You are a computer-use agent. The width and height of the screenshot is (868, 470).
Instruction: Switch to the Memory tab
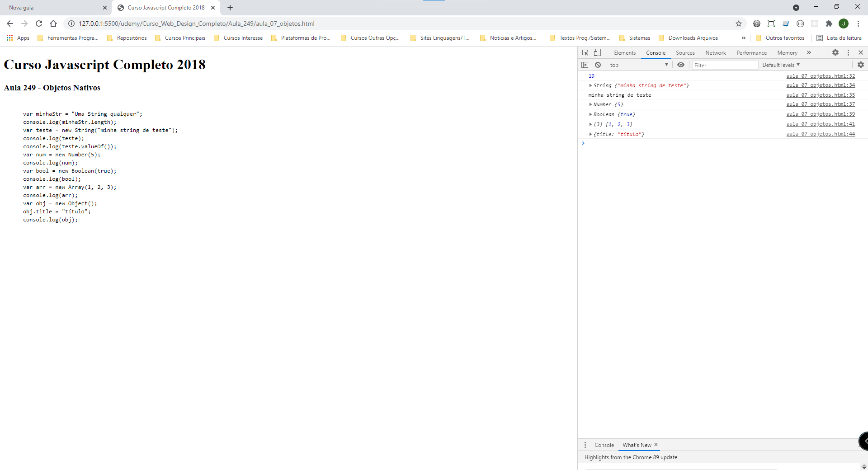[788, 53]
